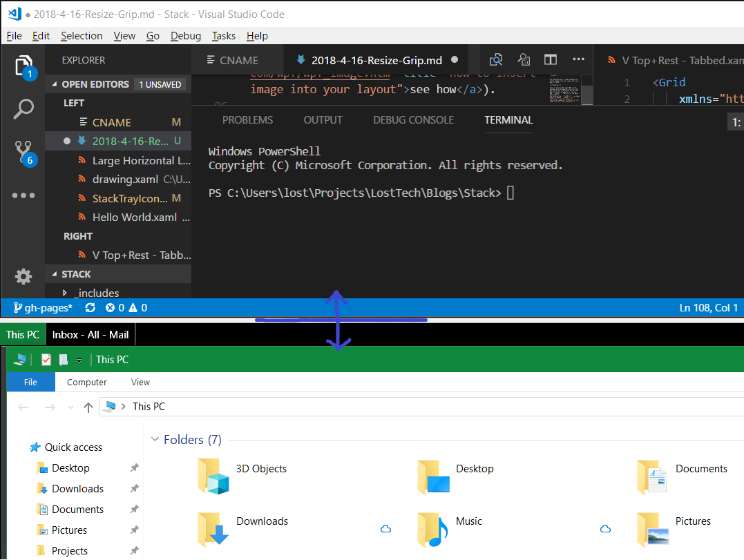Open the Edit menu in VS Code

[41, 36]
